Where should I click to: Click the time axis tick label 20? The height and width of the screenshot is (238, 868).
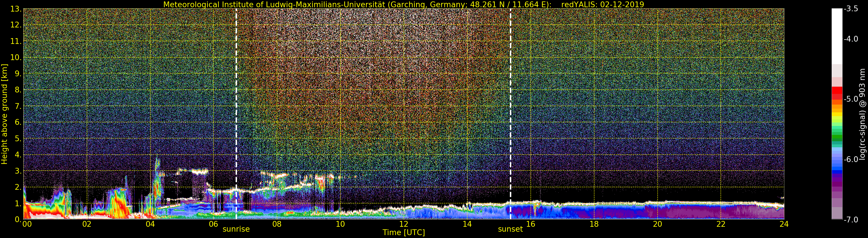657,224
